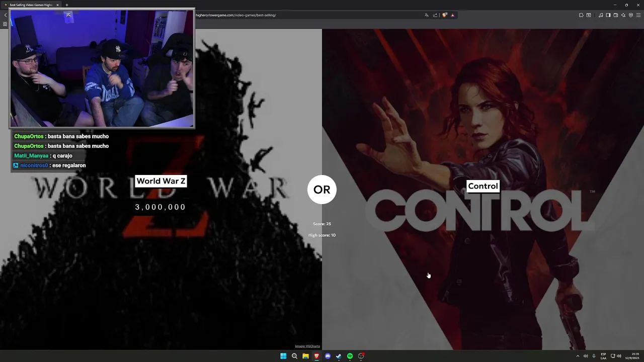Click the microphone tray icon
Image resolution: width=644 pixels, height=362 pixels.
[x=594, y=356]
